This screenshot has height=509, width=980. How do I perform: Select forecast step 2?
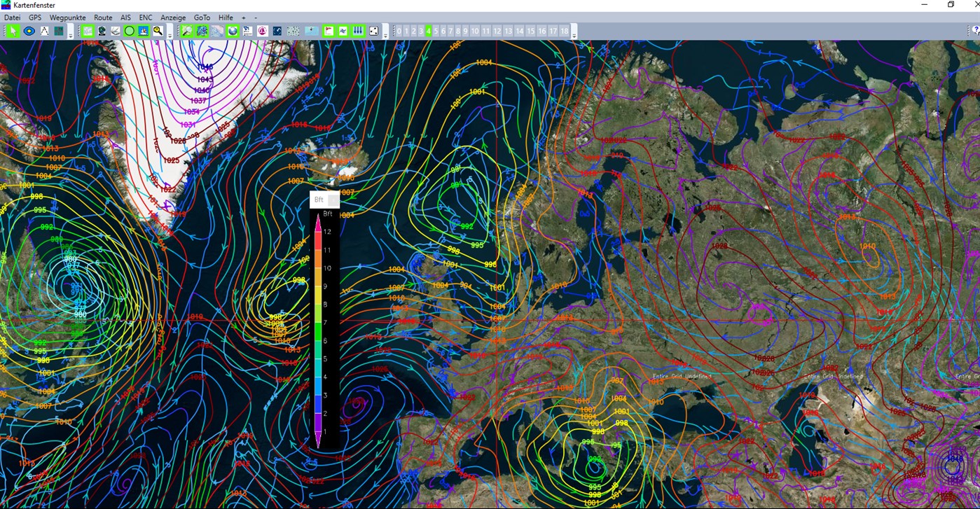tap(414, 31)
